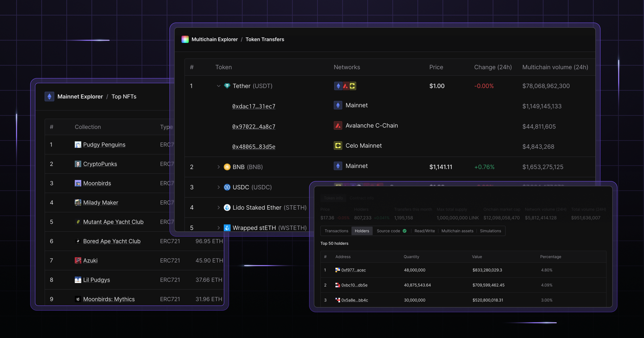Expand the BNB token details

[x=219, y=167]
